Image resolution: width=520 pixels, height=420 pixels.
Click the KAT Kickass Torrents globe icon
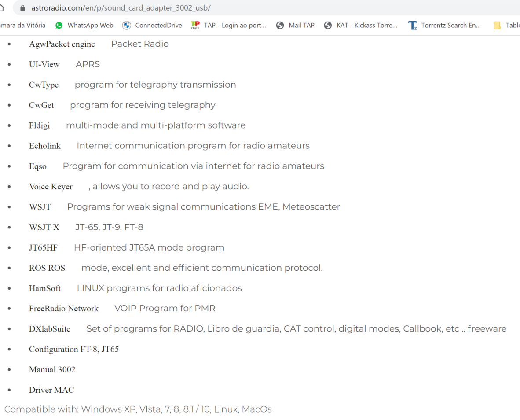click(328, 26)
